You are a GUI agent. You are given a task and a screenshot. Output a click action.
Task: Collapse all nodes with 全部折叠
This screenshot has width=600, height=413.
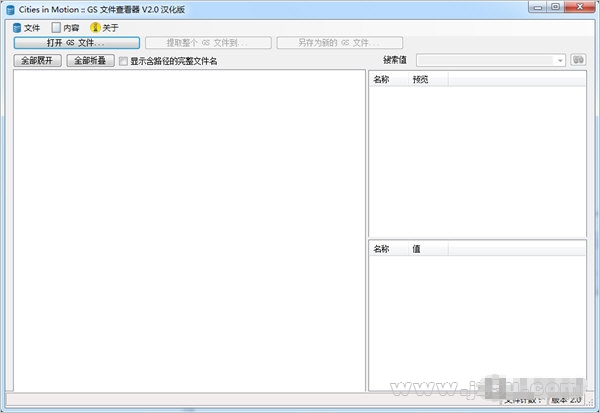[90, 60]
